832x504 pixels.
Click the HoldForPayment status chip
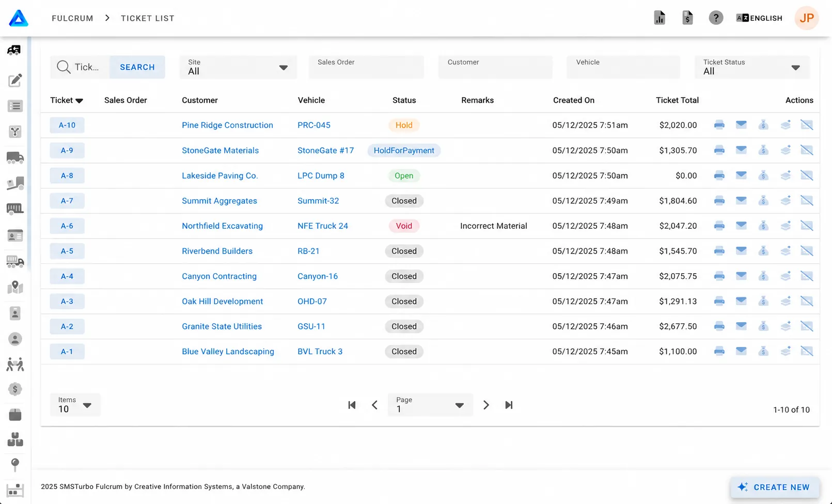(x=404, y=150)
